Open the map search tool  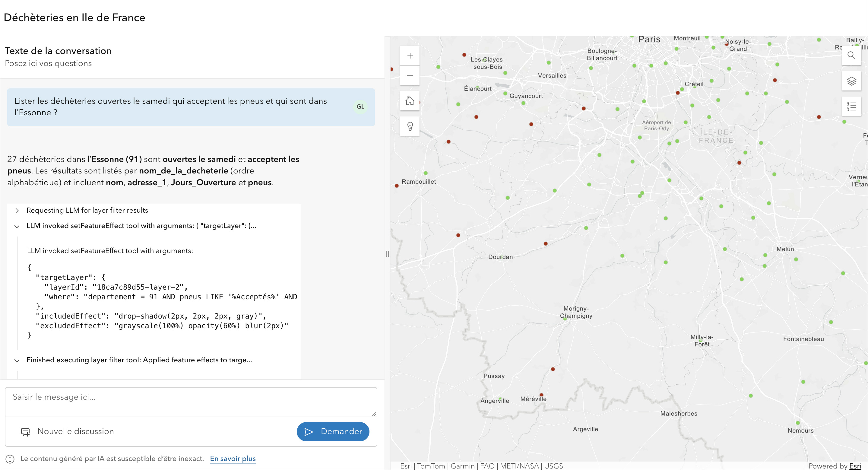[851, 56]
